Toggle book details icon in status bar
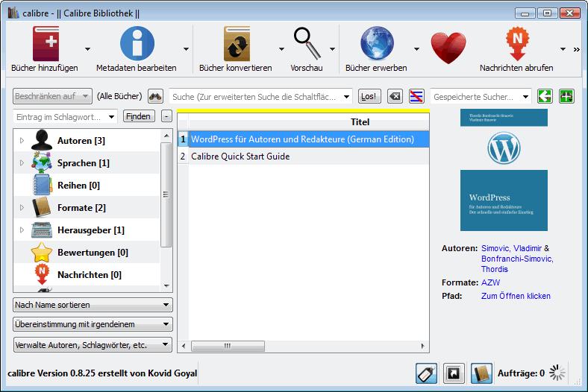 tap(481, 373)
